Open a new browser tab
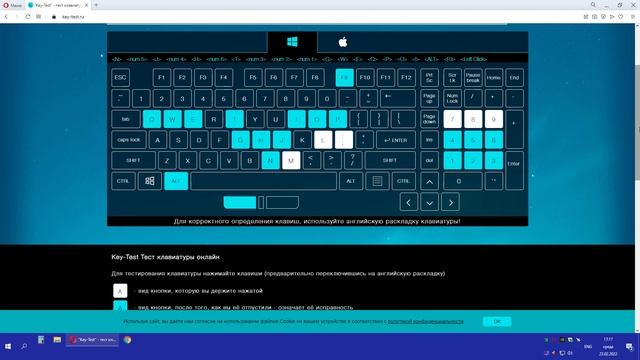The width and height of the screenshot is (640, 360). click(x=96, y=5)
